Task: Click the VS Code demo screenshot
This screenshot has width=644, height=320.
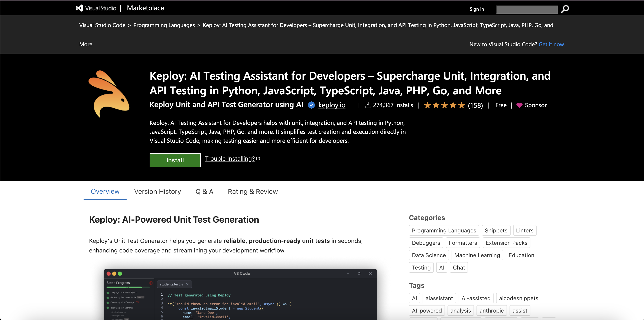Action: (x=240, y=294)
